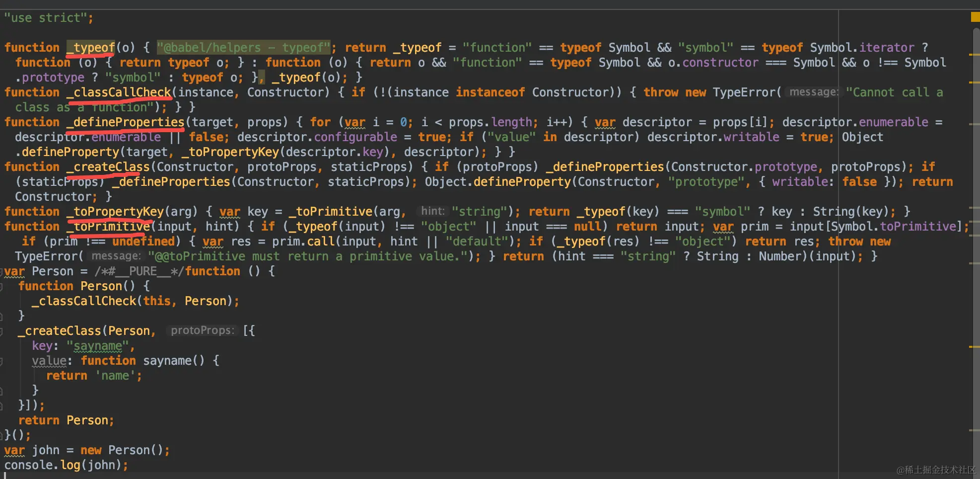Image resolution: width=980 pixels, height=479 pixels.
Task: Click the value: property above return 'name'
Action: (49, 361)
